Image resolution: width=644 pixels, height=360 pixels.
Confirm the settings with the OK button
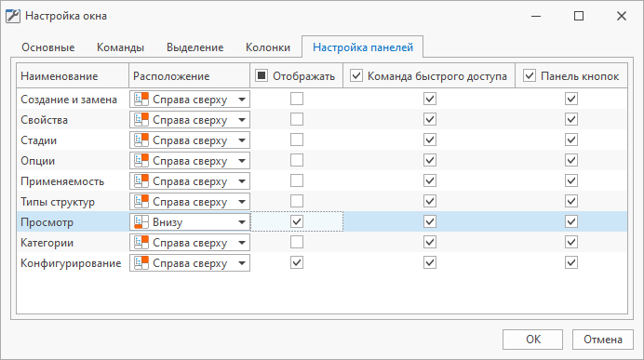(532, 340)
